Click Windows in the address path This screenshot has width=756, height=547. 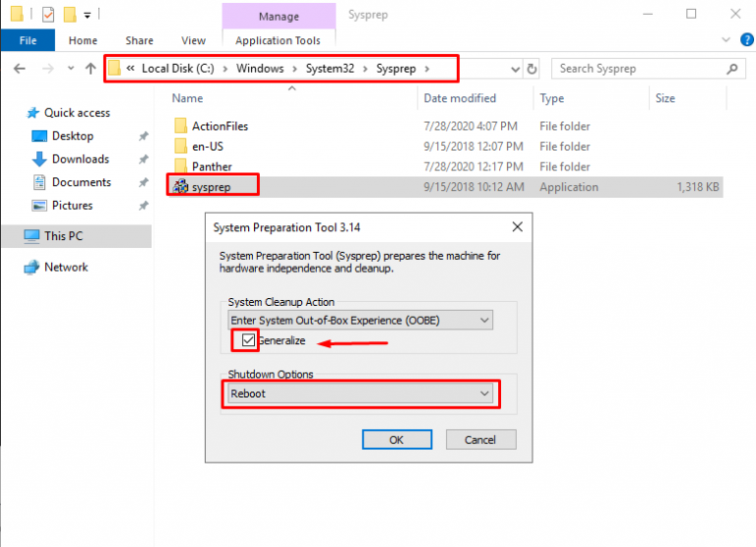point(260,69)
